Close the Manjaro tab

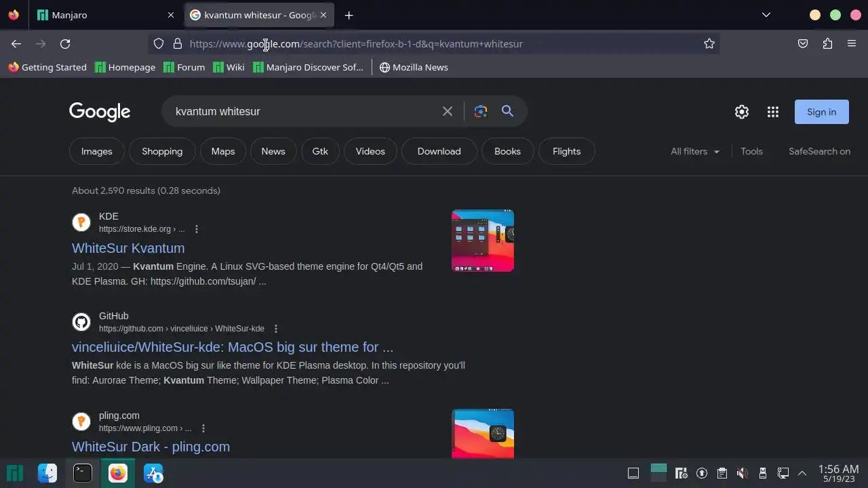tap(171, 15)
